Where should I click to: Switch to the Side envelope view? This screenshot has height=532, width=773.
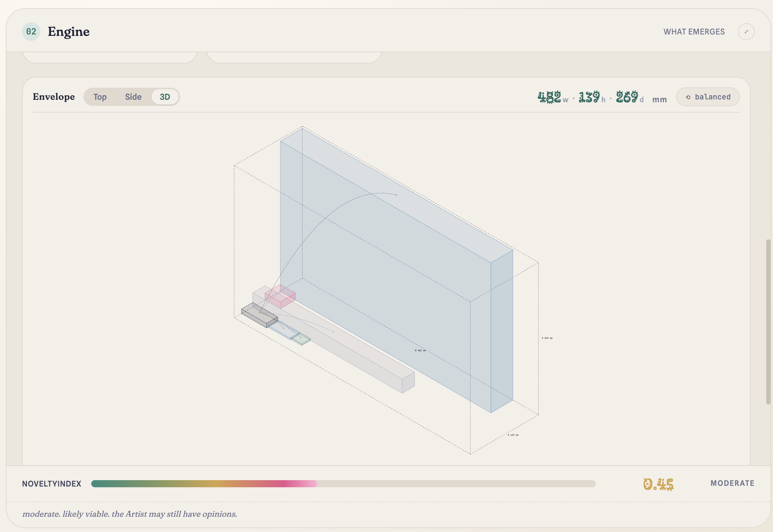pyautogui.click(x=133, y=97)
